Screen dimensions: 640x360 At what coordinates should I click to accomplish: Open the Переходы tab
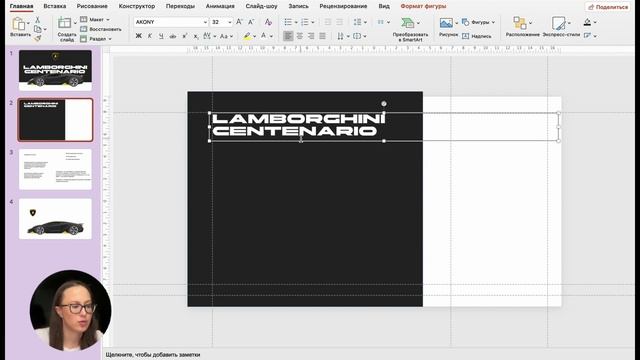(x=180, y=6)
